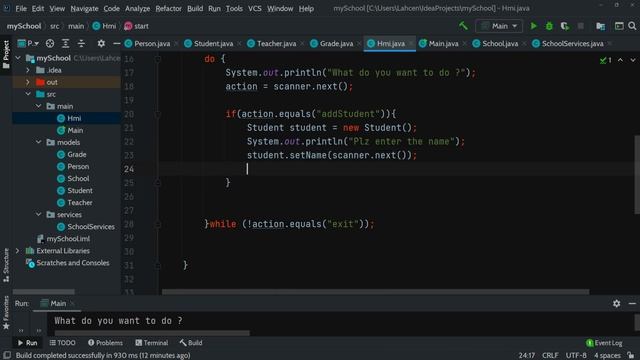Open project panel settings gear
The image size is (640, 360).
point(101,43)
